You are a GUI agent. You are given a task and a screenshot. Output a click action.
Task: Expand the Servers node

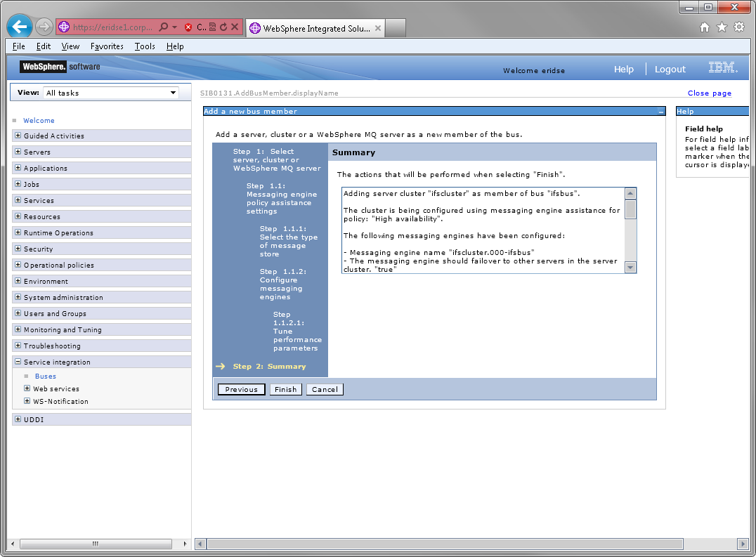point(18,152)
